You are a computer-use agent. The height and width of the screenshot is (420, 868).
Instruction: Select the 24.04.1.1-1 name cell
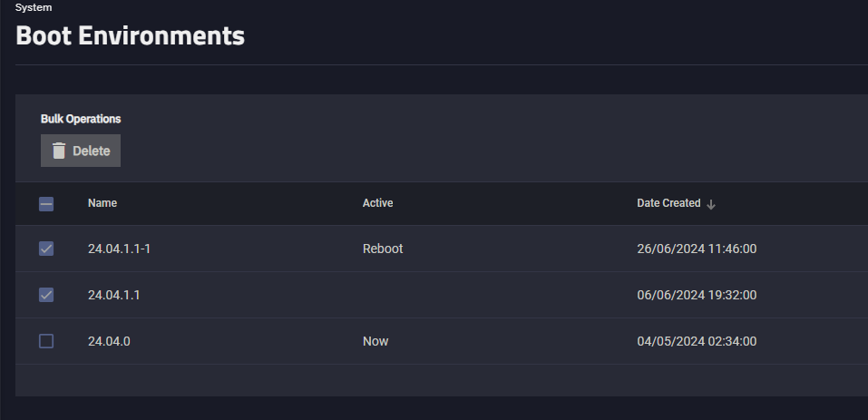[x=119, y=249]
